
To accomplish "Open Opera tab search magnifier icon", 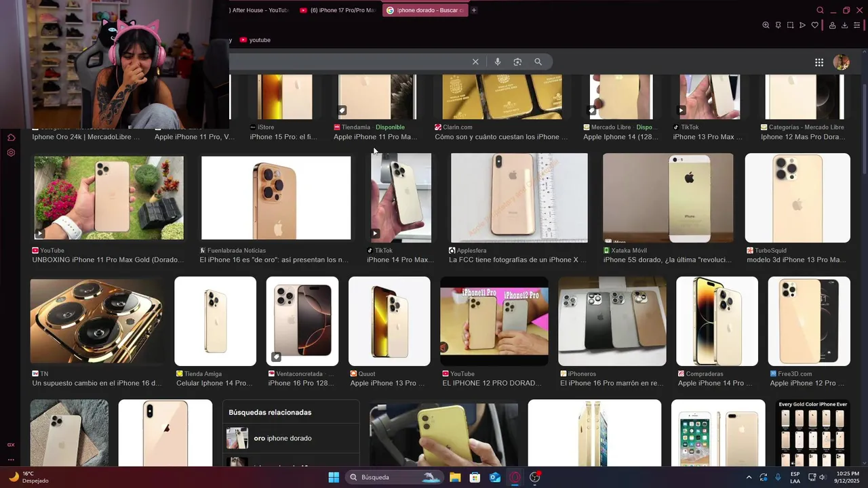I will 820,10.
